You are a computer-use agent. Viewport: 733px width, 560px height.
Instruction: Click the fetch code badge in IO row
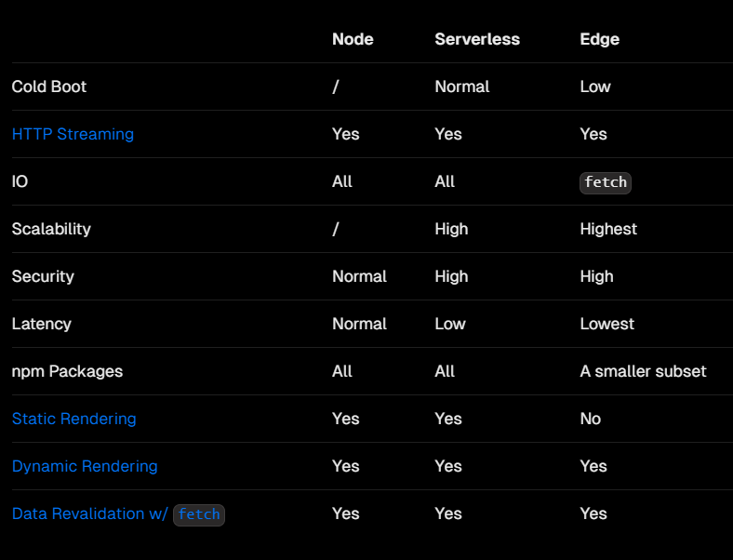click(x=606, y=182)
